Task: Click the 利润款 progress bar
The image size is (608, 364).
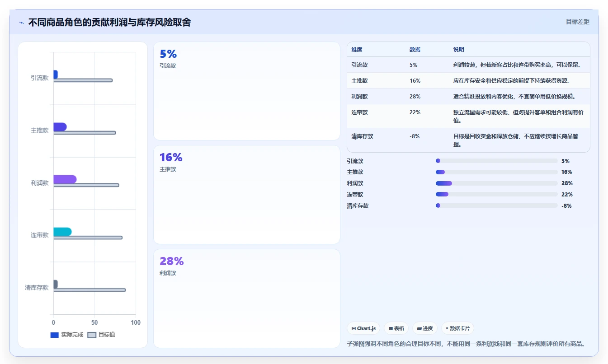Action: coord(497,183)
